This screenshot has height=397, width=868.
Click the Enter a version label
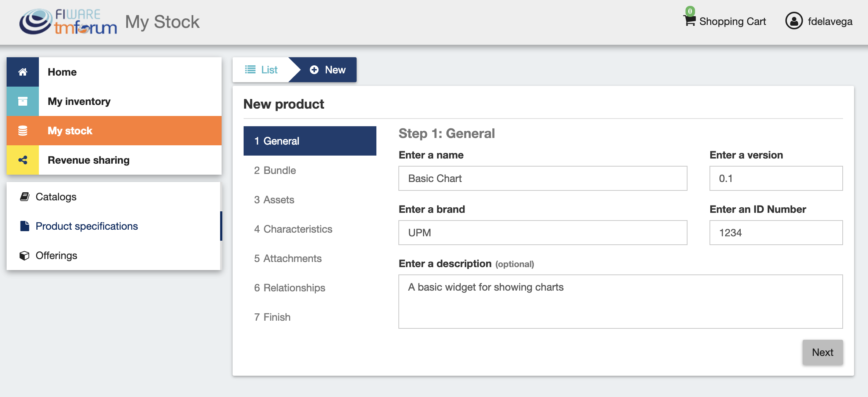pos(746,155)
